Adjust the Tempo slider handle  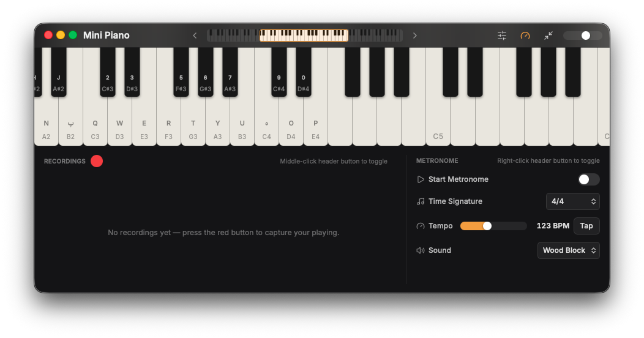tap(487, 226)
